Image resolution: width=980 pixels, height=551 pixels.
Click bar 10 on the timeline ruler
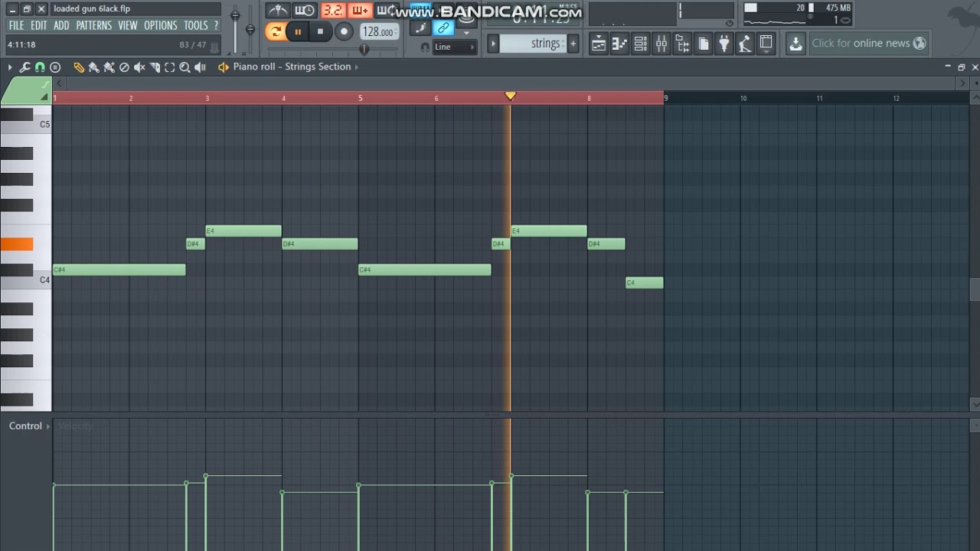click(743, 98)
